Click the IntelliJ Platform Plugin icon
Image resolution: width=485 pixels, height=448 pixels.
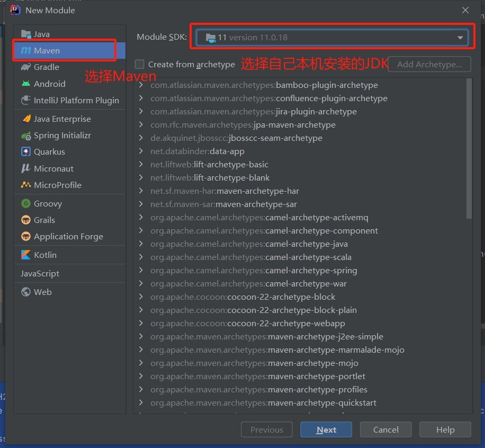click(26, 100)
